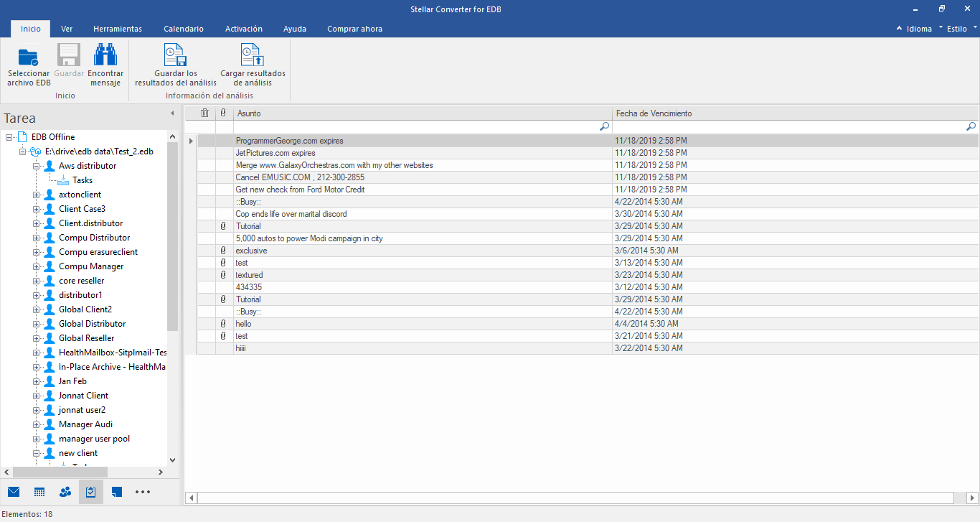The height and width of the screenshot is (522, 980).
Task: Open notes view icon in bottom bar
Action: 117,492
